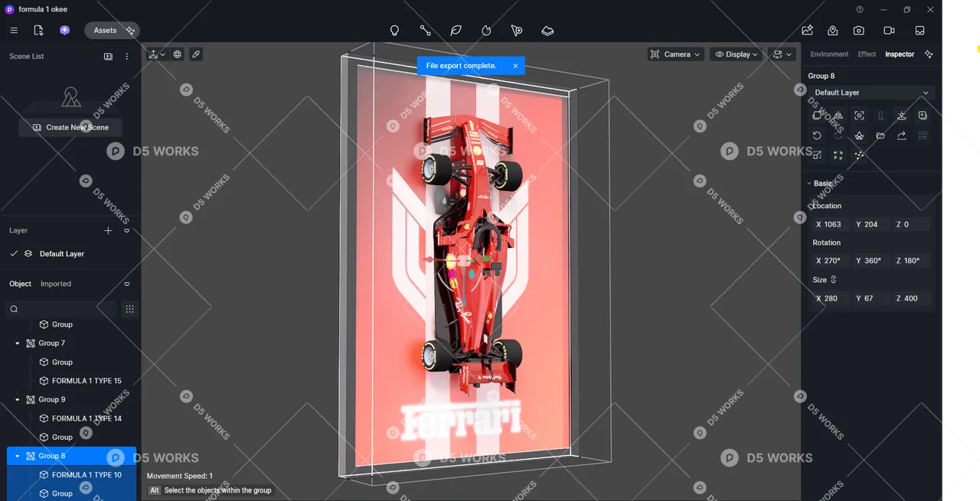Image resolution: width=980 pixels, height=501 pixels.
Task: Click Create New Scene button
Action: (x=70, y=127)
